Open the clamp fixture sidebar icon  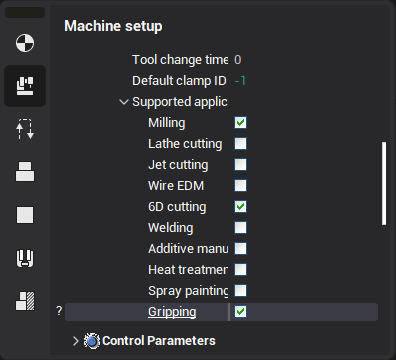click(x=25, y=258)
